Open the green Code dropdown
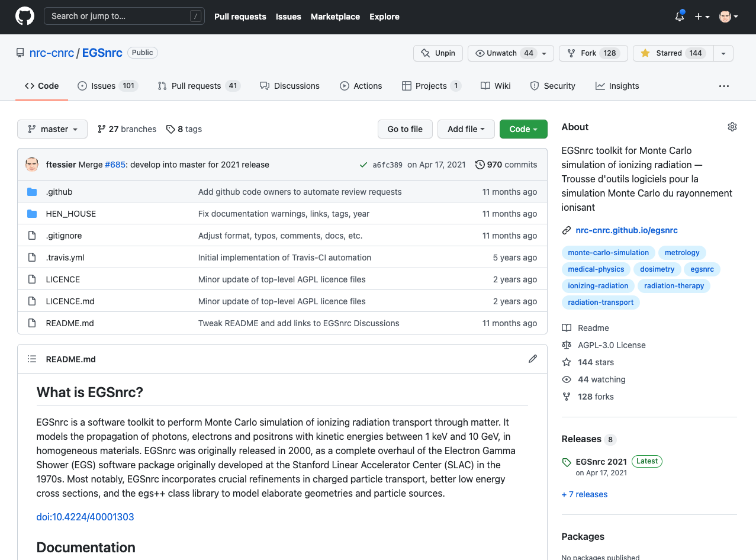Viewport: 756px width, 560px height. tap(523, 129)
